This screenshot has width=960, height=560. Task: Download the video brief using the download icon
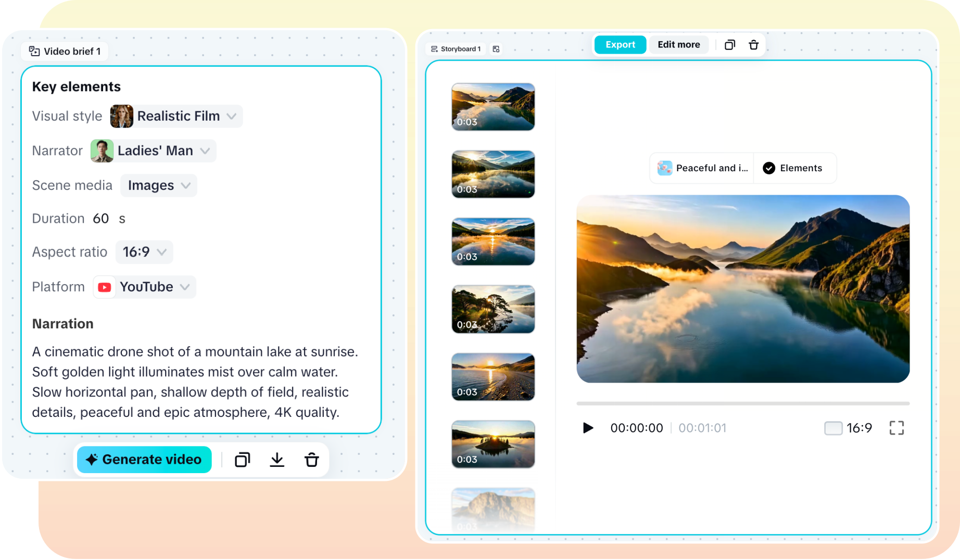point(277,460)
